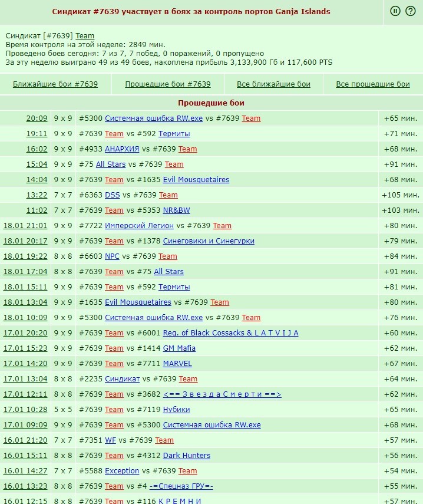Open Dark Hunters syndicate link
423x504 pixels.
pyautogui.click(x=187, y=456)
